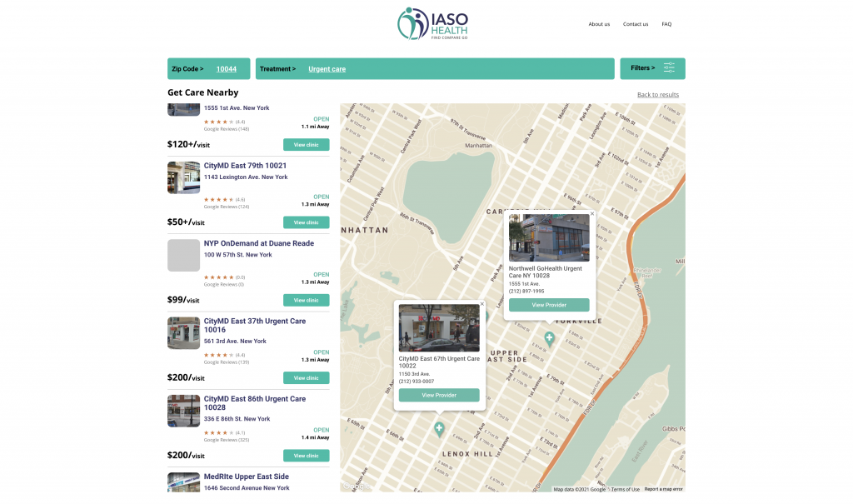Viewport: 853px width, 504px height.
Task: View clinic for NYP OnDemand at Duane Reade
Action: point(307,301)
